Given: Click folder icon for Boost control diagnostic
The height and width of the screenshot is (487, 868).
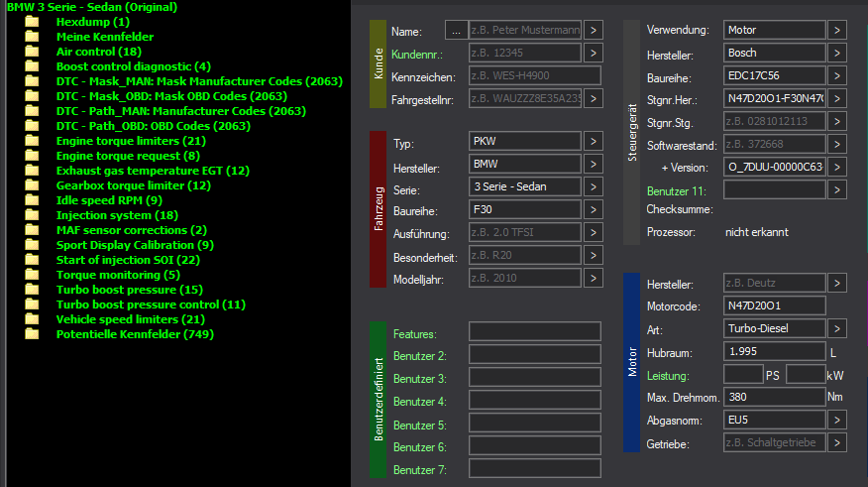Looking at the screenshot, I should click(32, 66).
